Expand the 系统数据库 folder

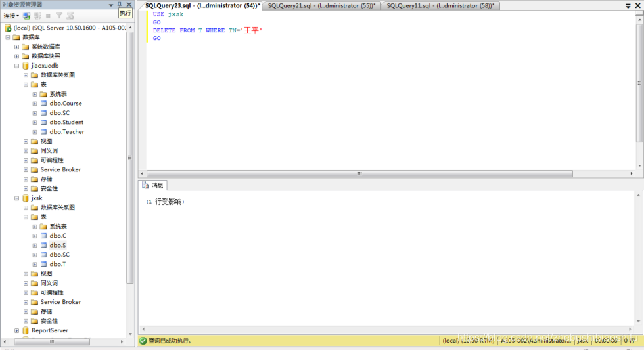(x=17, y=47)
